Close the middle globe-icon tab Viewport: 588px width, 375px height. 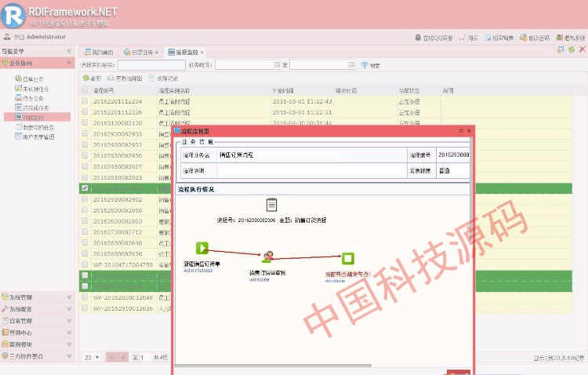pyautogui.click(x=157, y=53)
